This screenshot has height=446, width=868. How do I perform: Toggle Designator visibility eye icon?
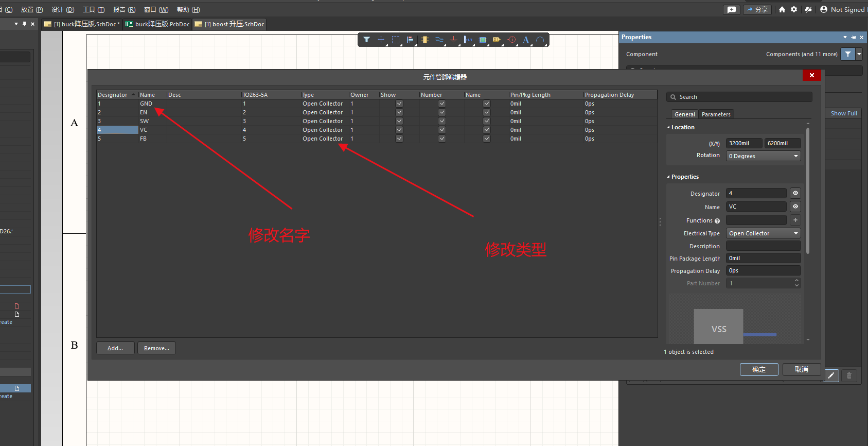(x=795, y=193)
